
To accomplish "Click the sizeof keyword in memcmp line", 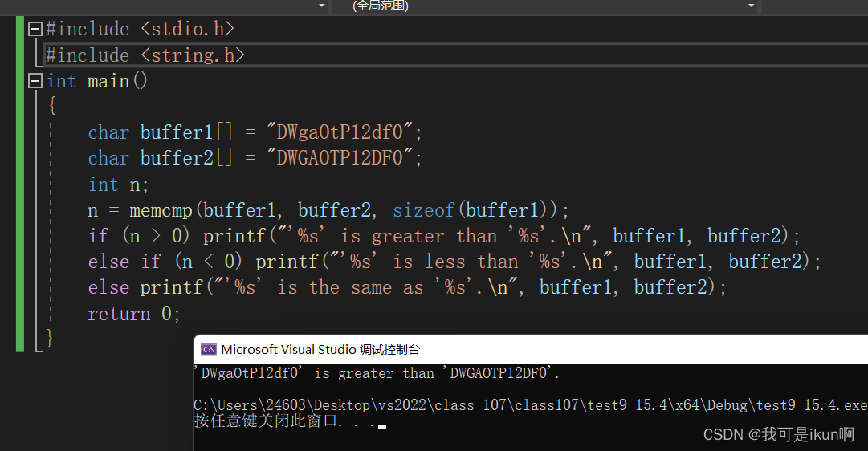I will (423, 210).
